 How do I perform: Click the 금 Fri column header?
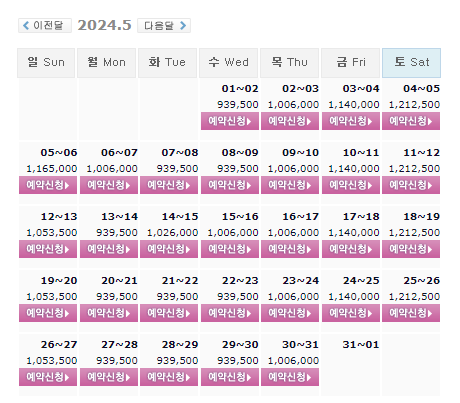point(350,63)
